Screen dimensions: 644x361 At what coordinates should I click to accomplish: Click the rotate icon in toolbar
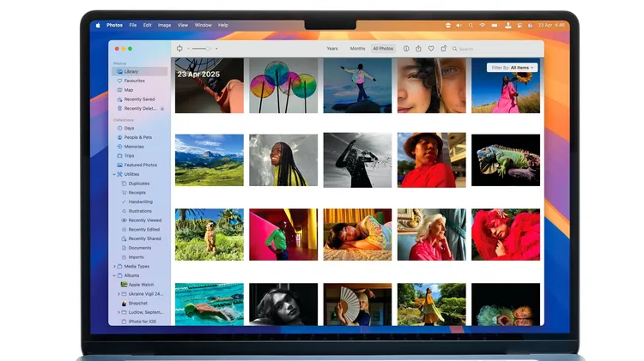pos(443,49)
